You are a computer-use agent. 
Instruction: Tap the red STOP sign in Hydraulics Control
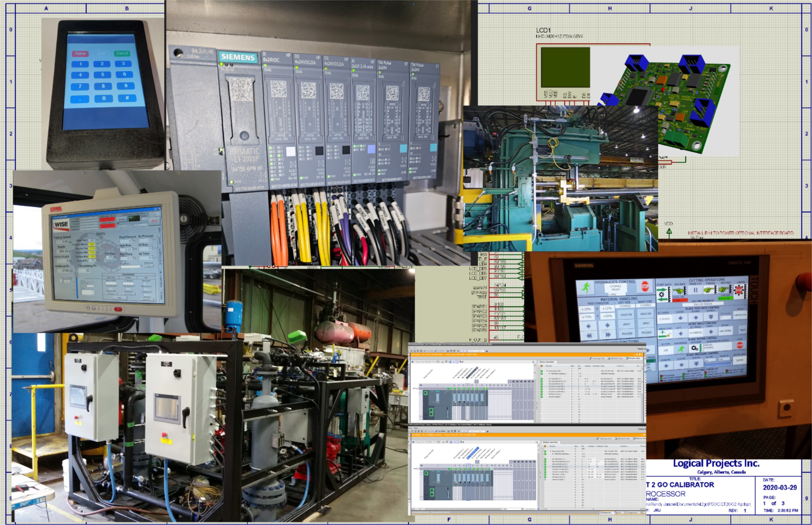coord(645,287)
